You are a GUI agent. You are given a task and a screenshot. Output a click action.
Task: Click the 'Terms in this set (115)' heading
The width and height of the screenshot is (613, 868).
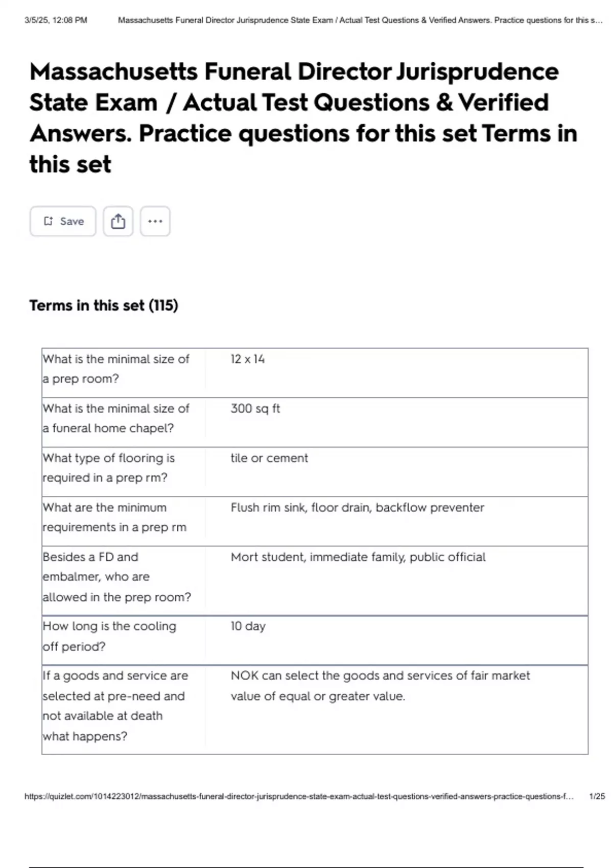pyautogui.click(x=103, y=305)
